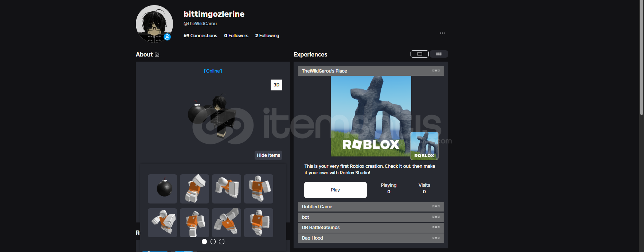Switch Experiences to grid view
The height and width of the screenshot is (252, 644).
click(x=439, y=54)
